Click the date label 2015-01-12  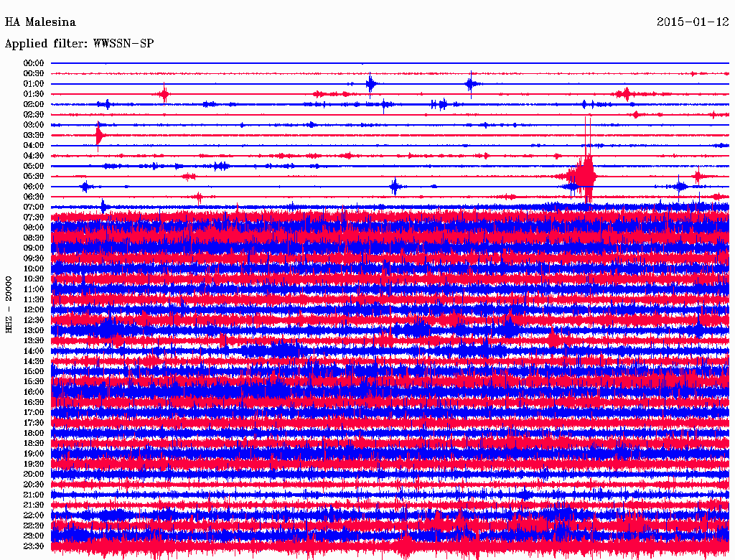pyautogui.click(x=693, y=22)
